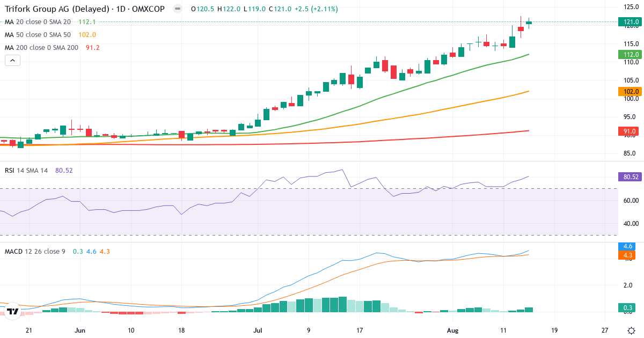This screenshot has height=338, width=644.
Task: Click the 125.0 price axis label
Action: coord(630,7)
